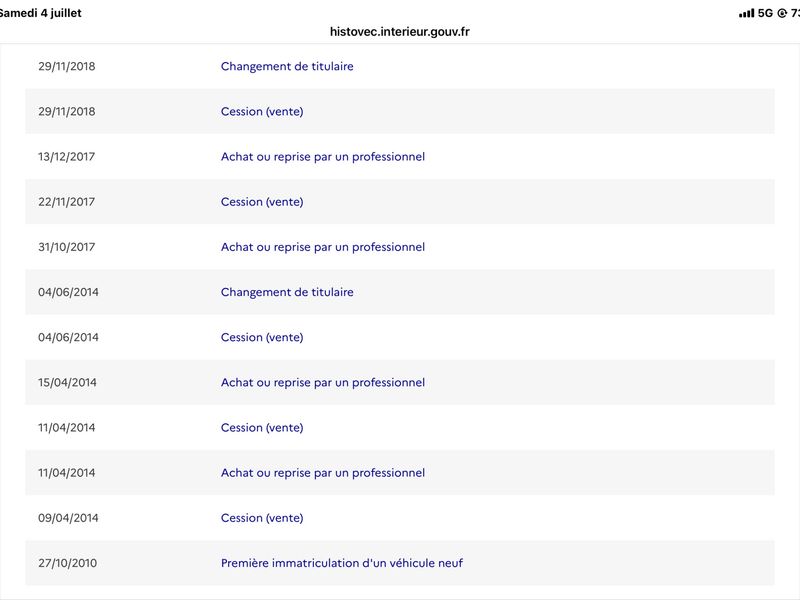Click the 27/10/2010 date cell
The image size is (800, 600).
(67, 563)
